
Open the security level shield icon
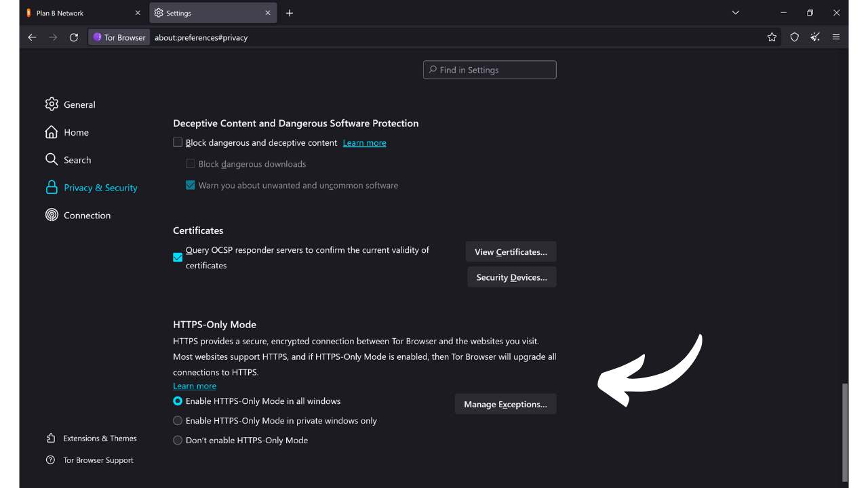(x=794, y=37)
